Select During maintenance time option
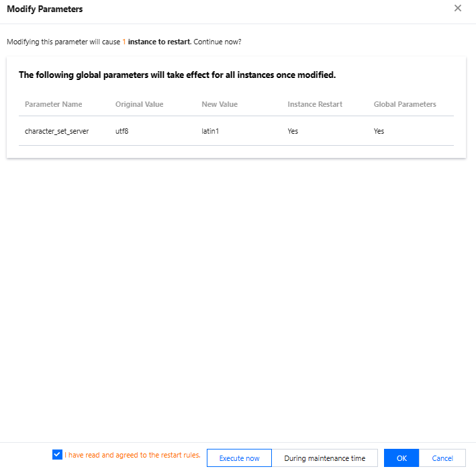Screen dimensions: 476x471 (x=325, y=458)
